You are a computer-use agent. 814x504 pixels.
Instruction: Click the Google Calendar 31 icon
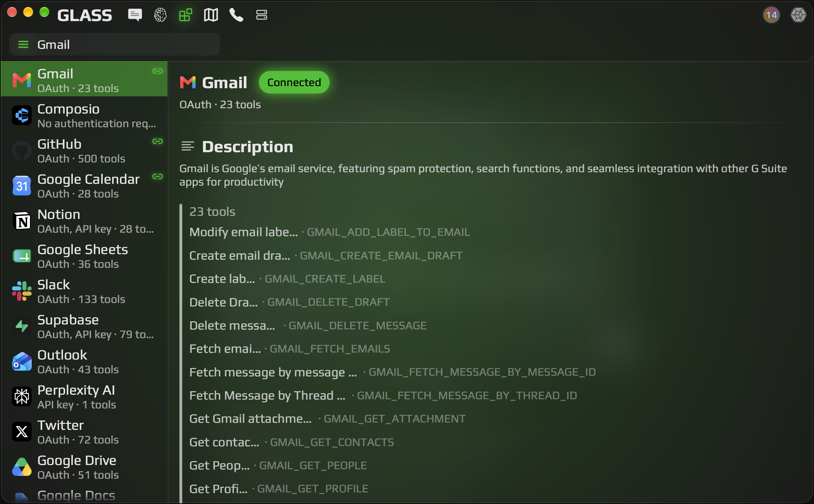(x=22, y=186)
